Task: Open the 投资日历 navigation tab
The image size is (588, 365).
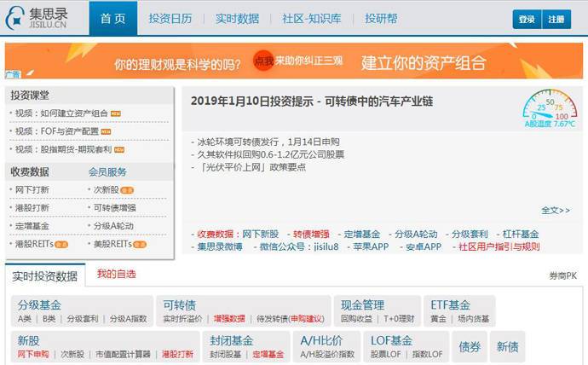Action: tap(172, 19)
